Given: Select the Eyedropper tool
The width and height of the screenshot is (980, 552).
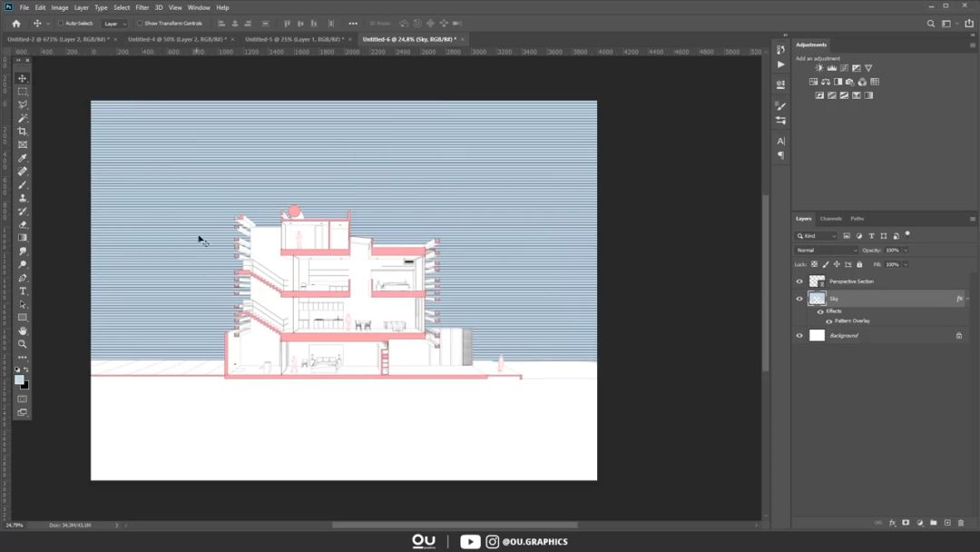Looking at the screenshot, I should tap(23, 158).
